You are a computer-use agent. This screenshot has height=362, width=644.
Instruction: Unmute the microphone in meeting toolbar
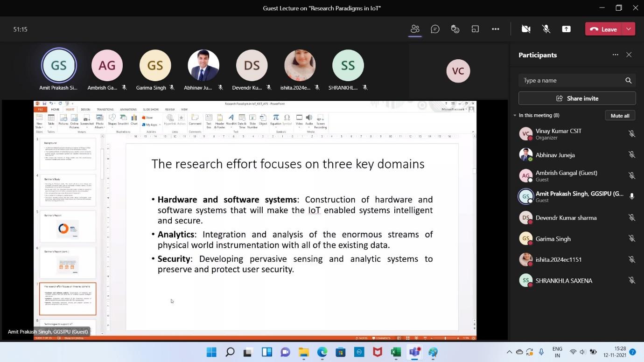(546, 29)
